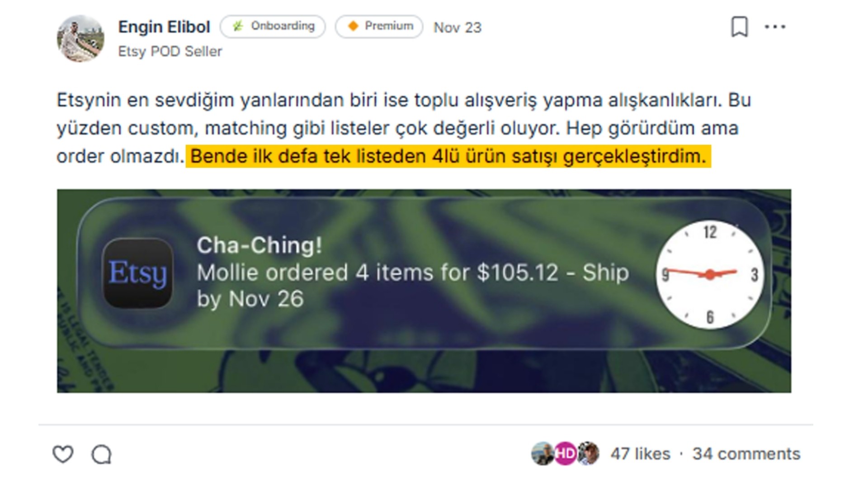Image resolution: width=868 pixels, height=488 pixels.
Task: Select the Premium badge
Action: pyautogui.click(x=379, y=27)
